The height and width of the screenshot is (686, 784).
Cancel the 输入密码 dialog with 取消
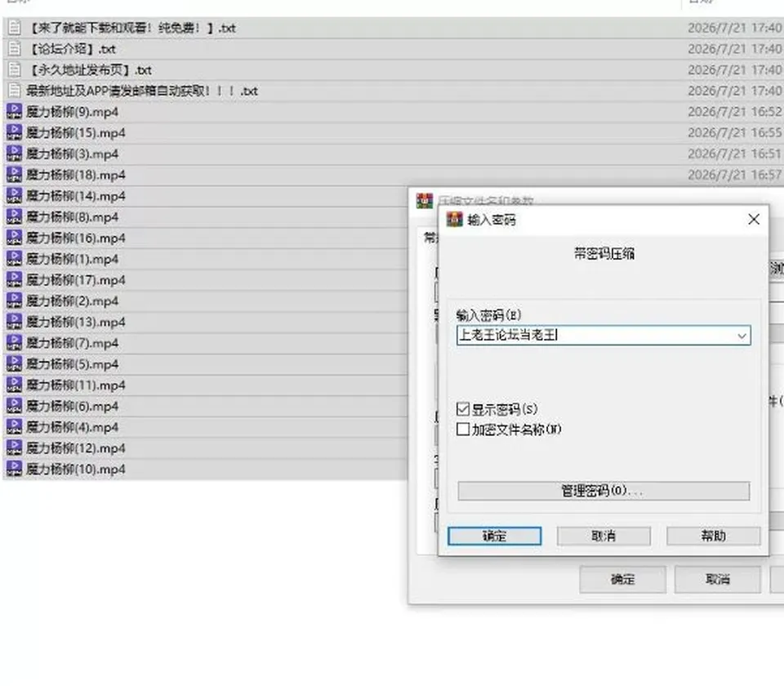(x=604, y=536)
